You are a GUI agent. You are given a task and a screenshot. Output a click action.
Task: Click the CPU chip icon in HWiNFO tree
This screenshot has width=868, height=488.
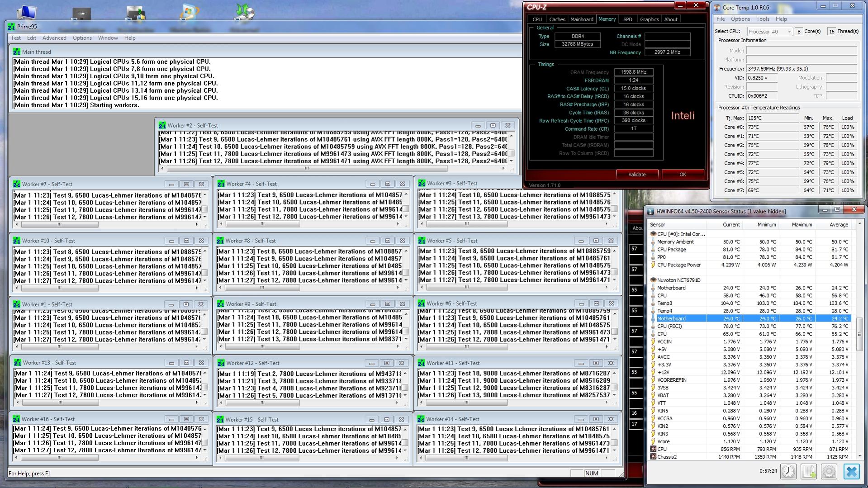point(653,234)
